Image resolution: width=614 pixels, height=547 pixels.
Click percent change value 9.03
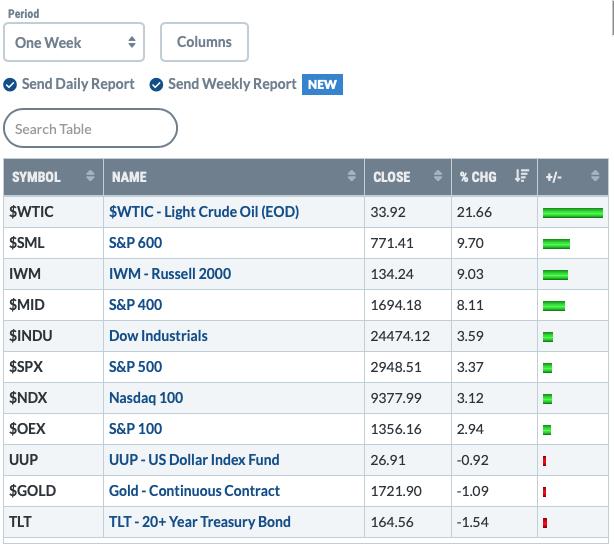[470, 274]
